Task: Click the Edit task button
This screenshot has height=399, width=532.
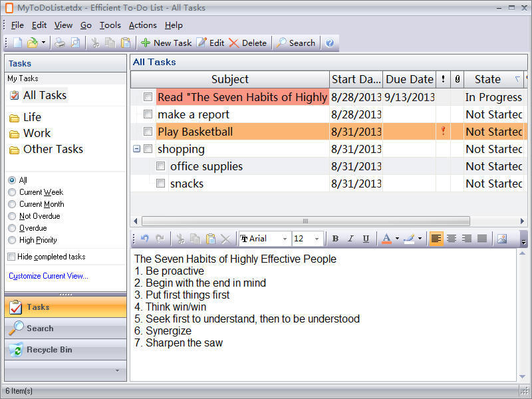Action: coord(210,43)
